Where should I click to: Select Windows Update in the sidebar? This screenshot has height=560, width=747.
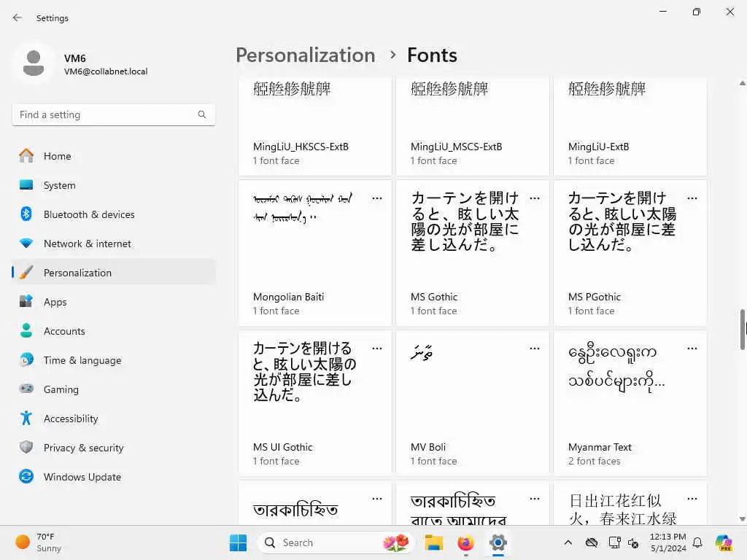pos(113,476)
